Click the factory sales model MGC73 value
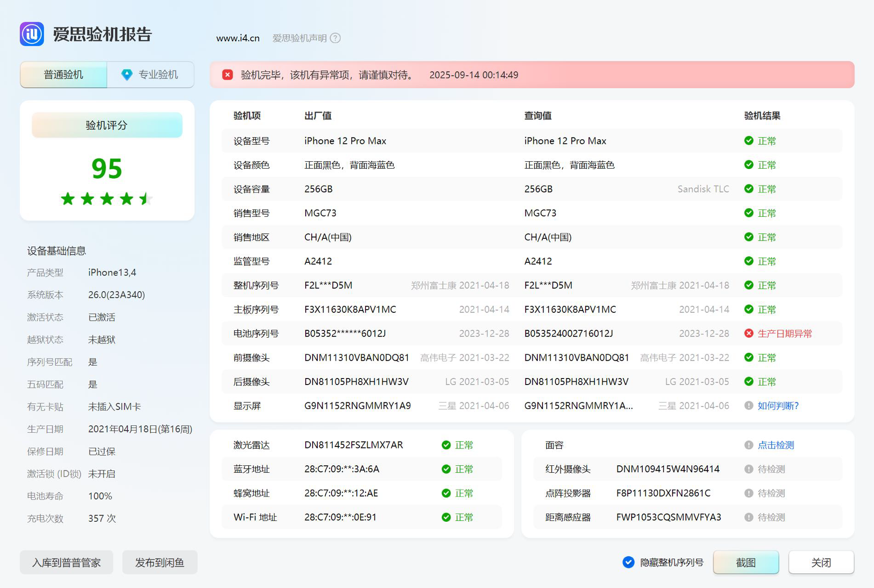 pyautogui.click(x=320, y=213)
